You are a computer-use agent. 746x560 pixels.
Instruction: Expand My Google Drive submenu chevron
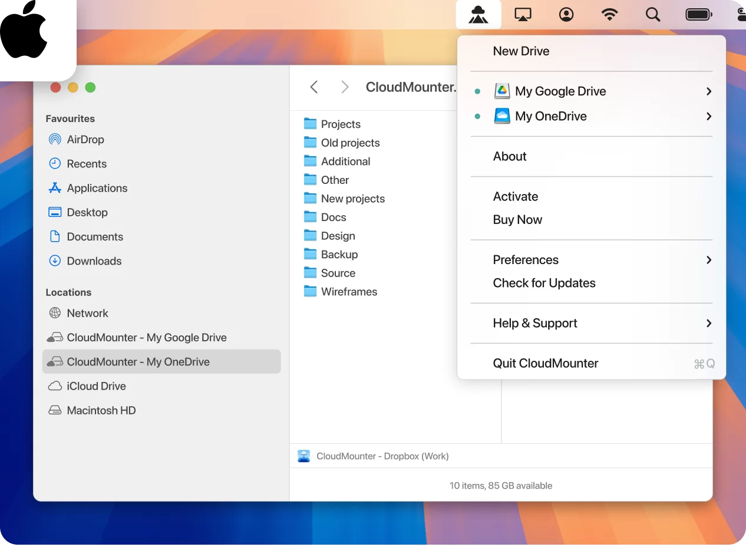(709, 91)
